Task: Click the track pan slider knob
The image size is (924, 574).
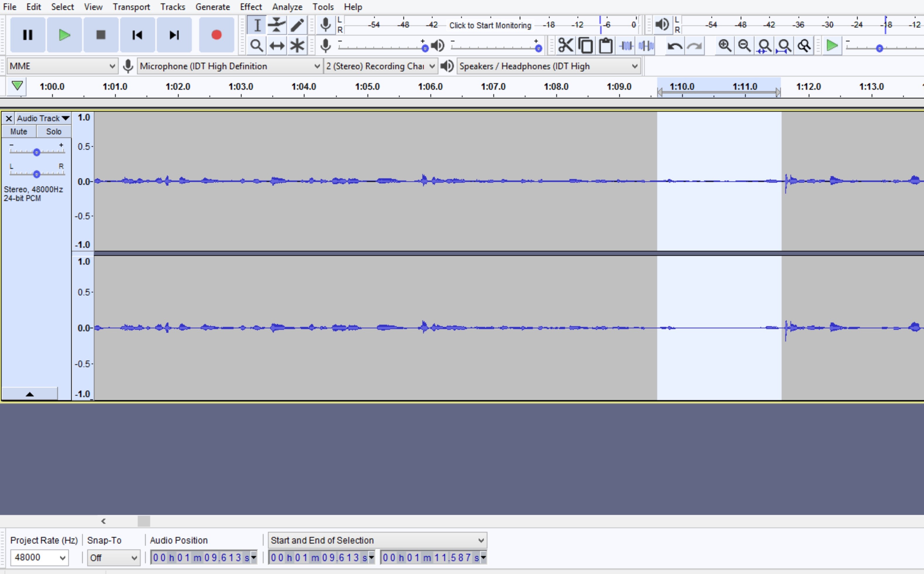Action: (37, 174)
